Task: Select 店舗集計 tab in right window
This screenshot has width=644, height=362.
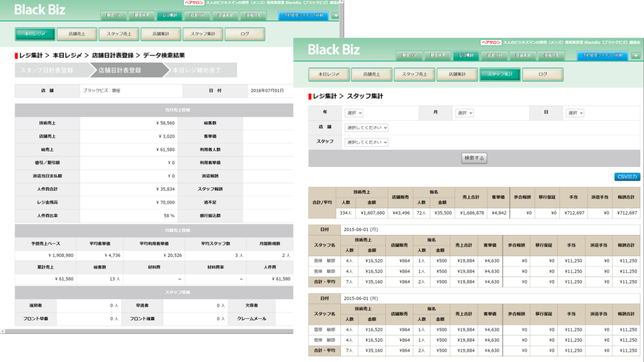Action: tap(457, 75)
